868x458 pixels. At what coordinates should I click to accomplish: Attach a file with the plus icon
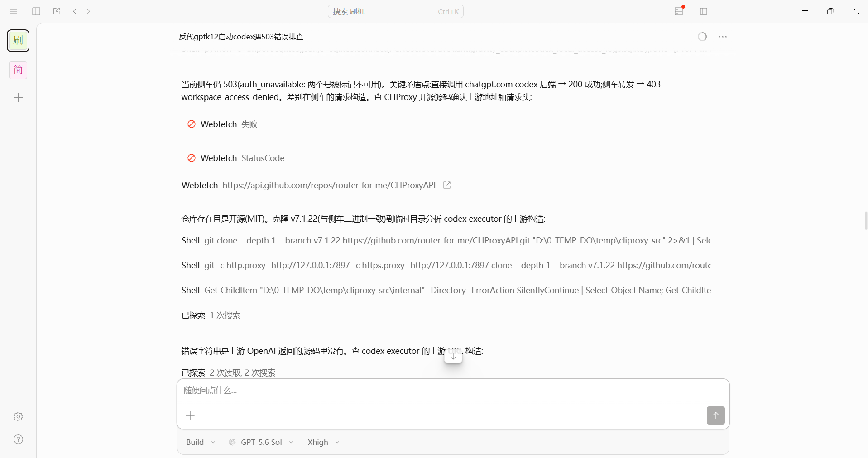191,415
